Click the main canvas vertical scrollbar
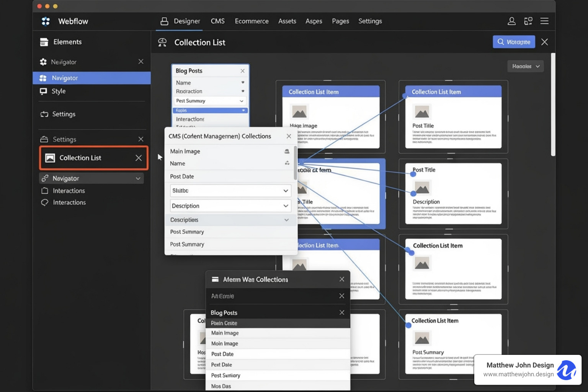The height and width of the screenshot is (392, 588). pos(553,105)
